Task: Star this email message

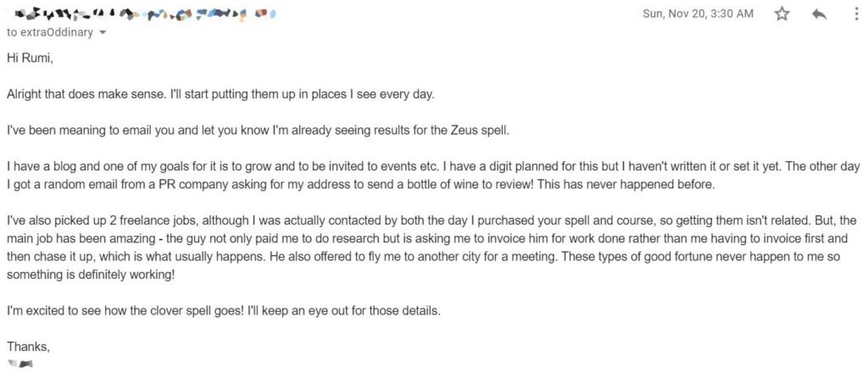Action: coord(781,14)
